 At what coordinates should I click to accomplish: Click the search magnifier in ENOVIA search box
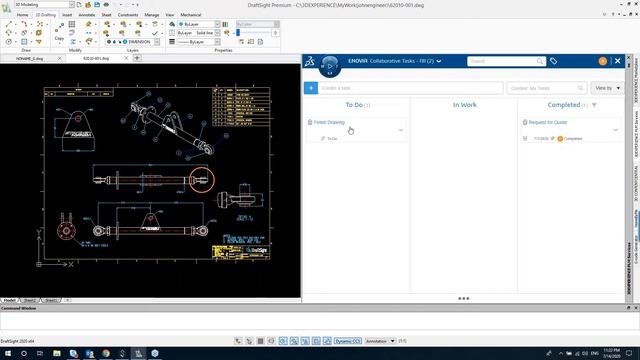coord(540,61)
